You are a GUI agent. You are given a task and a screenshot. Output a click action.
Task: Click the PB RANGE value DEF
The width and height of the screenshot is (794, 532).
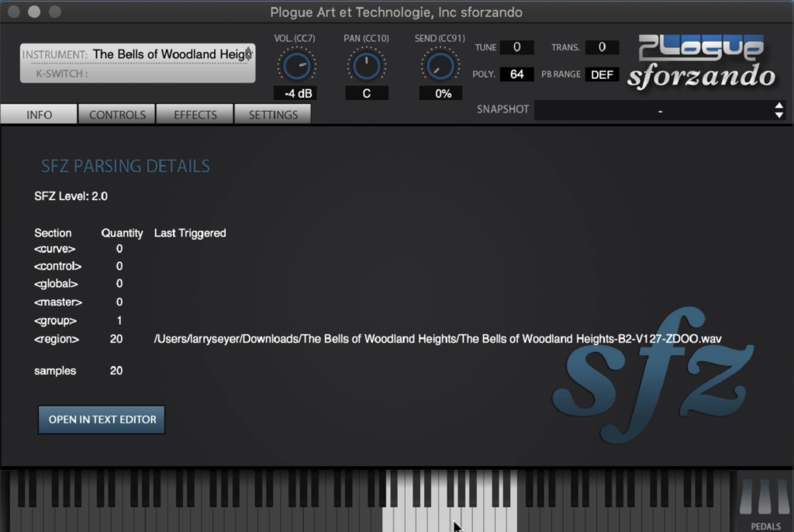click(602, 74)
